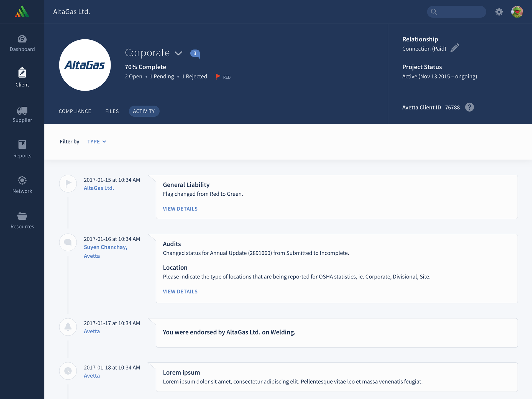
Task: Click Active (Nov 13 2015 – ongoing) status
Action: click(440, 76)
